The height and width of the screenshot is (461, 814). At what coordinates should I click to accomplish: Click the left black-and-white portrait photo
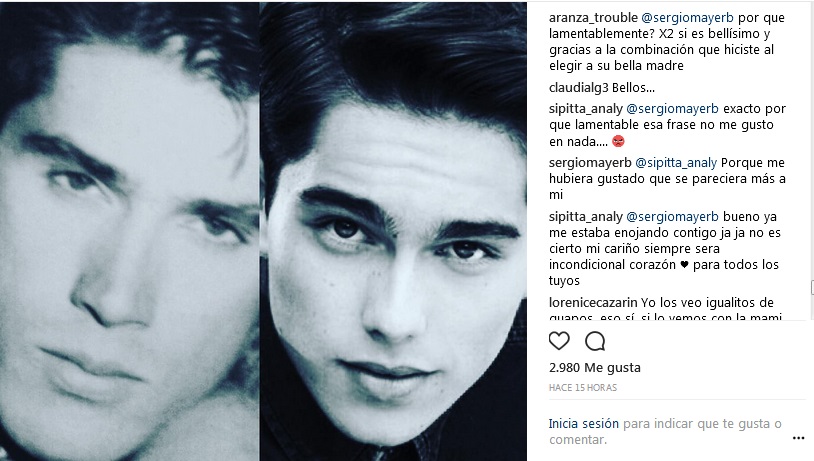(x=129, y=230)
